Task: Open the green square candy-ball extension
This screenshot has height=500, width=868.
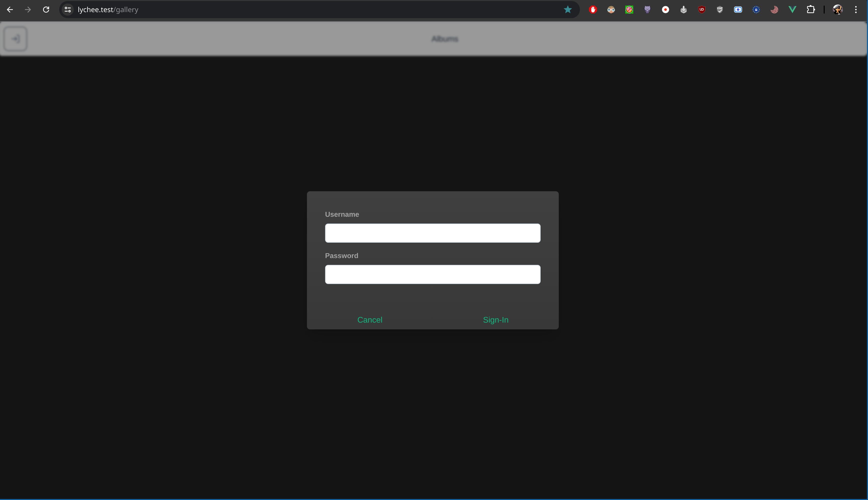Action: (x=629, y=10)
